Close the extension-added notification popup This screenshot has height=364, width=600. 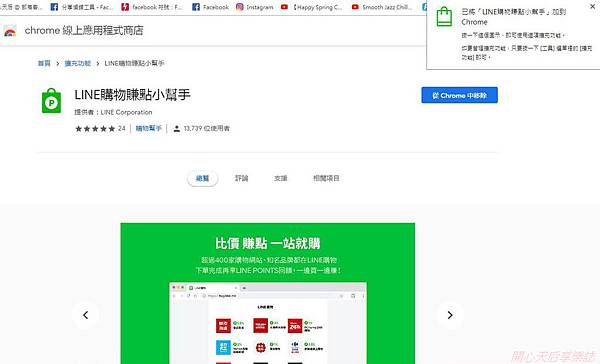point(592,7)
